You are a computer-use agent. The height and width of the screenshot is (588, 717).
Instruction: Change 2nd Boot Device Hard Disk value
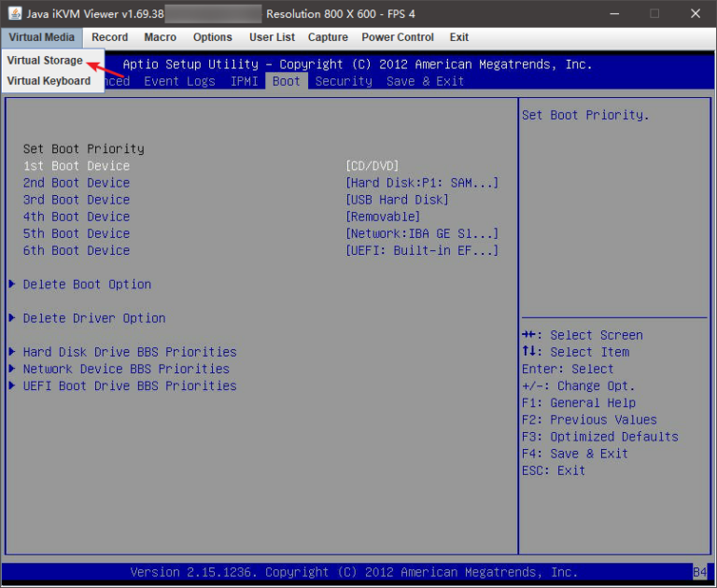click(421, 183)
